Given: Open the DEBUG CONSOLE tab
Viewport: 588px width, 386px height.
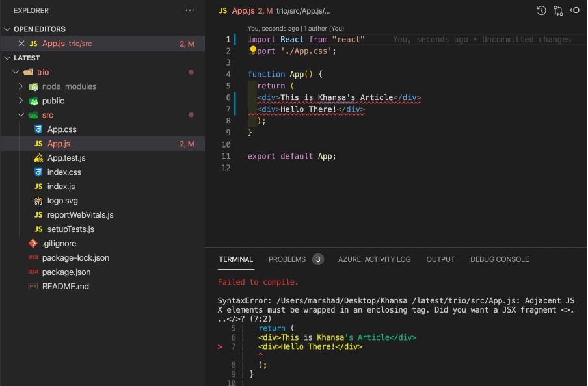Looking at the screenshot, I should tap(500, 259).
